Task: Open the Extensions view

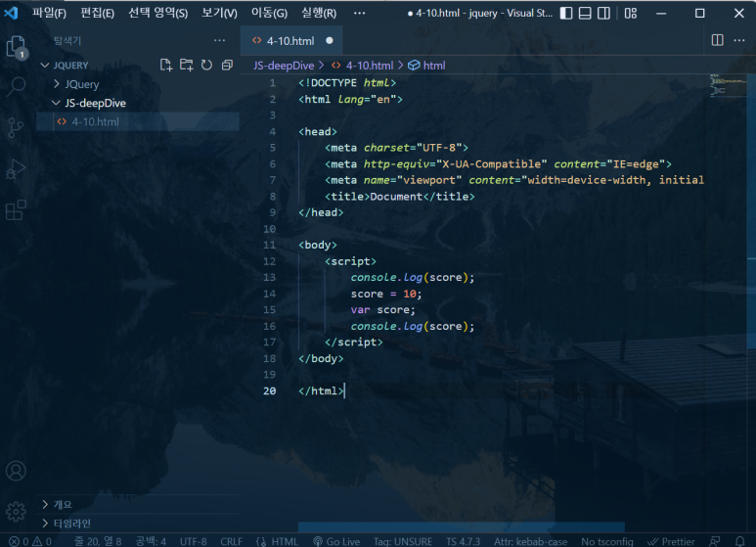Action: pos(16,210)
